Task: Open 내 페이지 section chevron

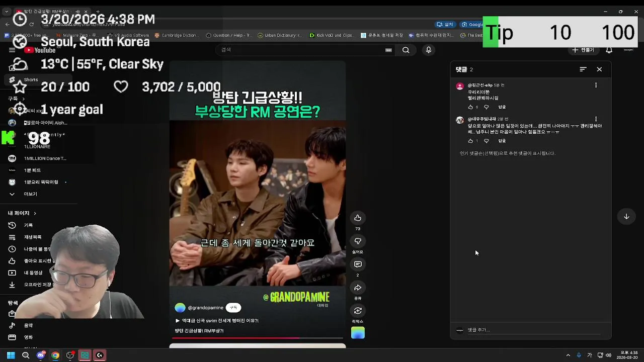Action: (35, 213)
